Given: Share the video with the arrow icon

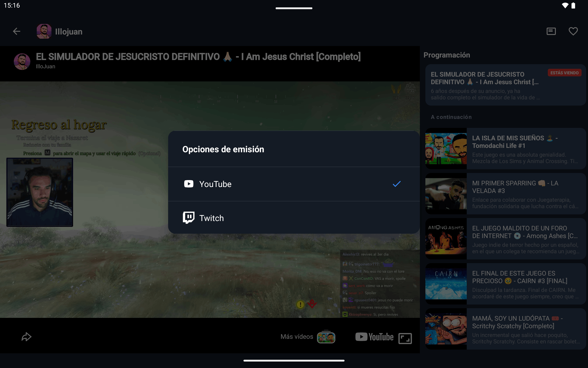Looking at the screenshot, I should (26, 337).
